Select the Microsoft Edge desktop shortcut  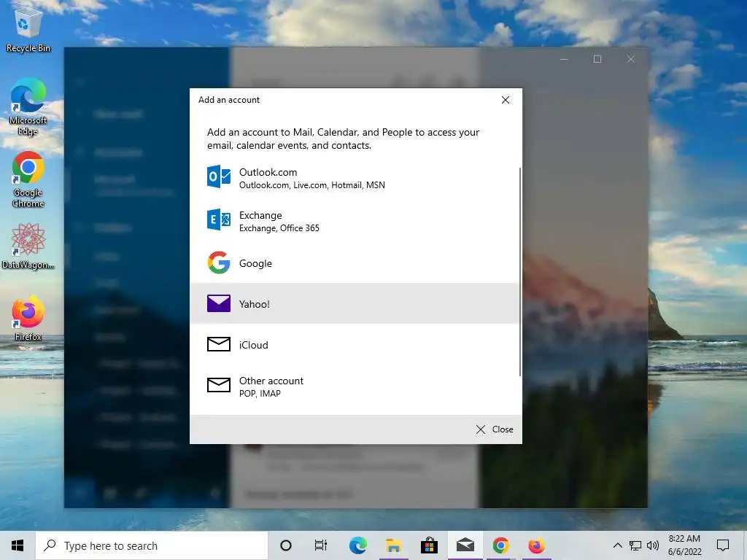pyautogui.click(x=28, y=106)
